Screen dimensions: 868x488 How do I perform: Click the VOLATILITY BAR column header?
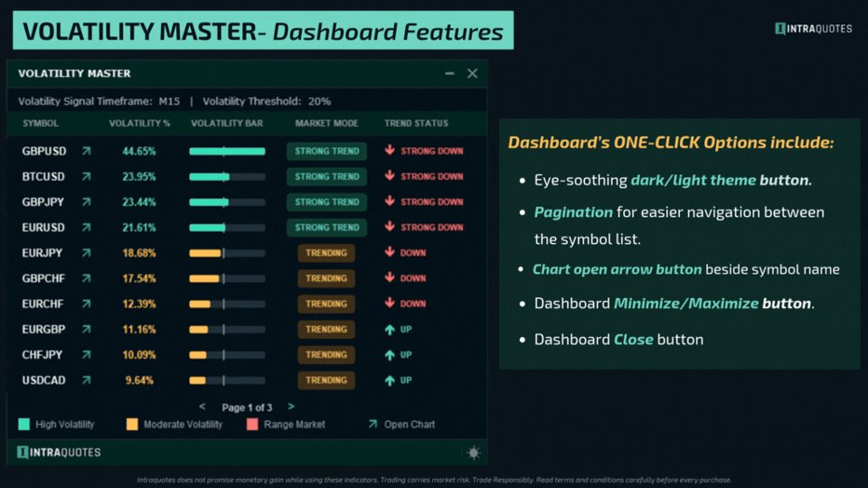pos(227,123)
